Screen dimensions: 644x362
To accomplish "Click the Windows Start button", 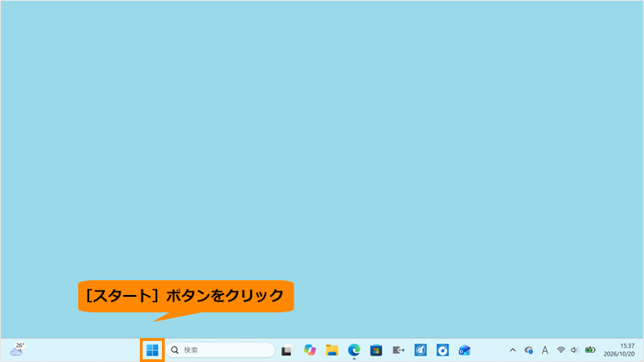I will 153,350.
